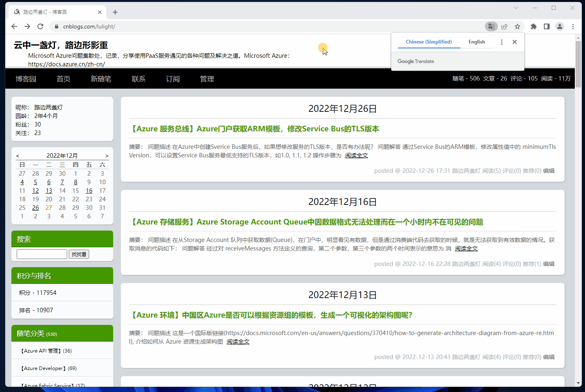Open translate options three-dot menu
Image resolution: width=585 pixels, height=392 pixels.
(x=502, y=42)
